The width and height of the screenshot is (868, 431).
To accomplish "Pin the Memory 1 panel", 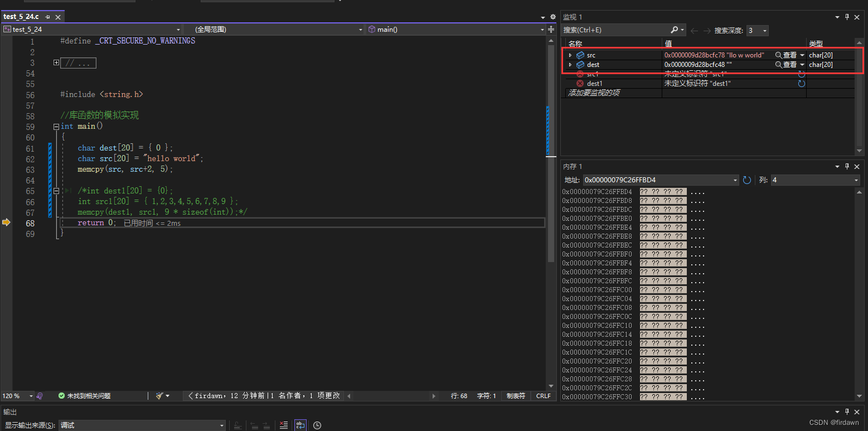I will 847,167.
